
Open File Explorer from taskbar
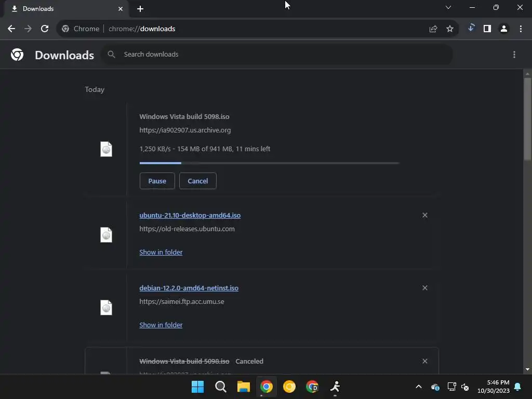pyautogui.click(x=243, y=387)
